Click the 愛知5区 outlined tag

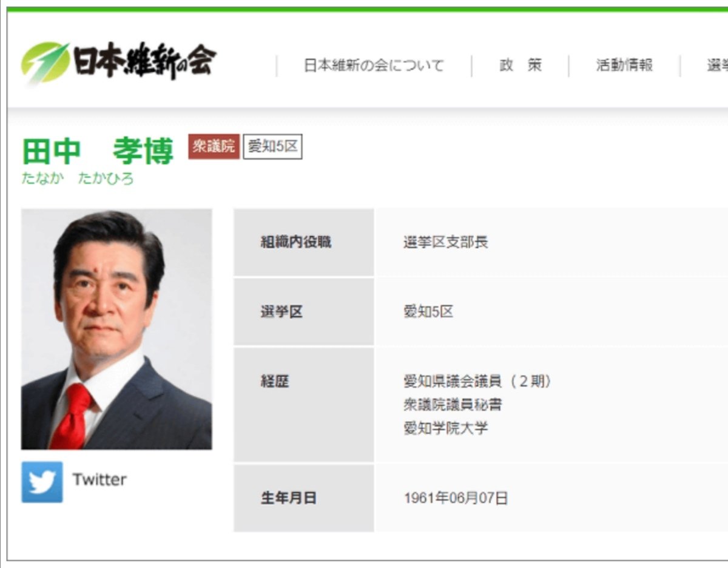tap(272, 146)
